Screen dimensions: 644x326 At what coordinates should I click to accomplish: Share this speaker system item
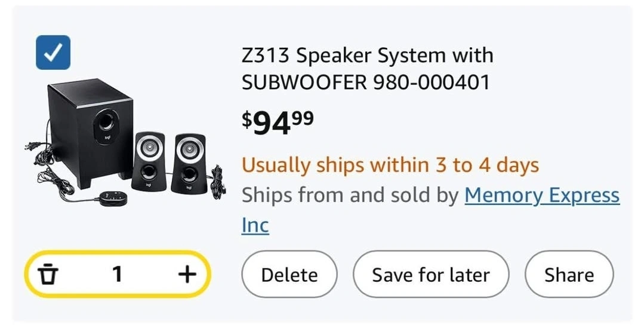pos(568,275)
